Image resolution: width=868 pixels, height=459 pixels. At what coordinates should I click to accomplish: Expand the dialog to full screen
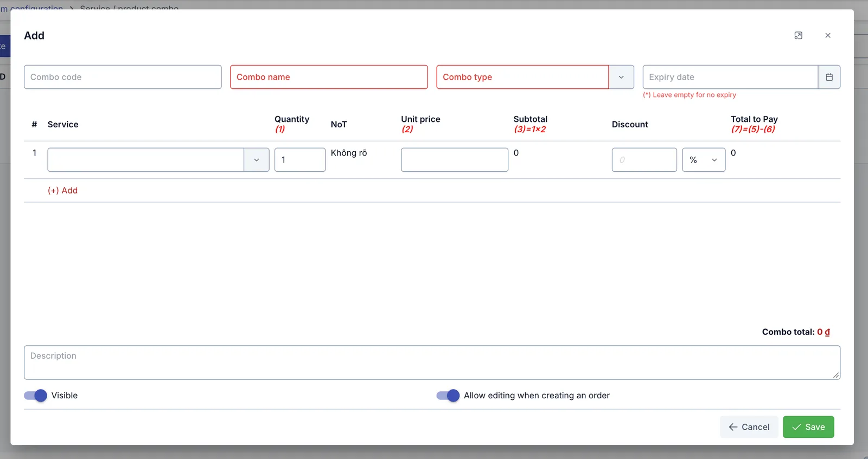click(798, 36)
